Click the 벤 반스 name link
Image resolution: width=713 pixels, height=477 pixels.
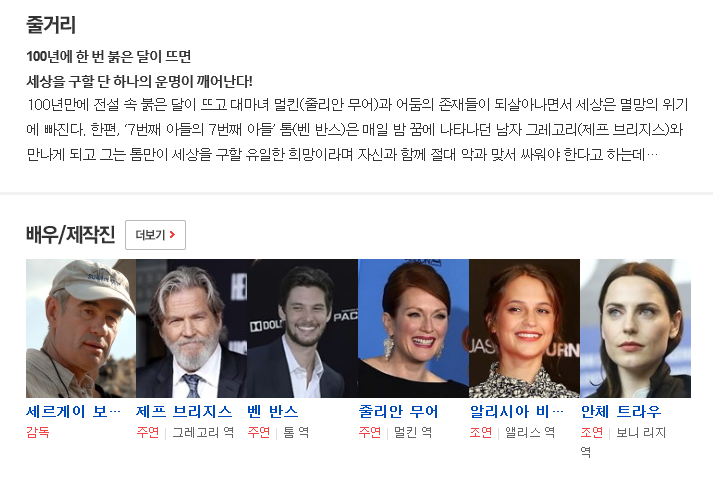point(273,412)
